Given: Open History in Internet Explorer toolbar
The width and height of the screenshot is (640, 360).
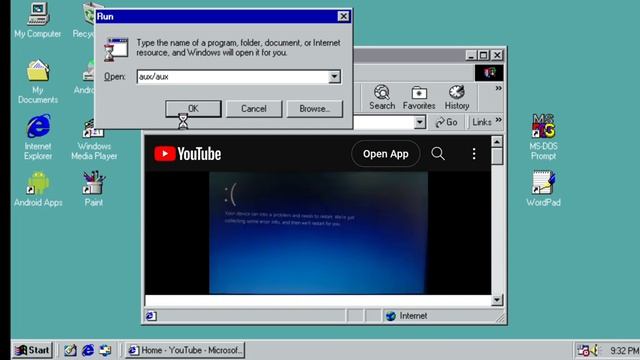Looking at the screenshot, I should coord(457,98).
